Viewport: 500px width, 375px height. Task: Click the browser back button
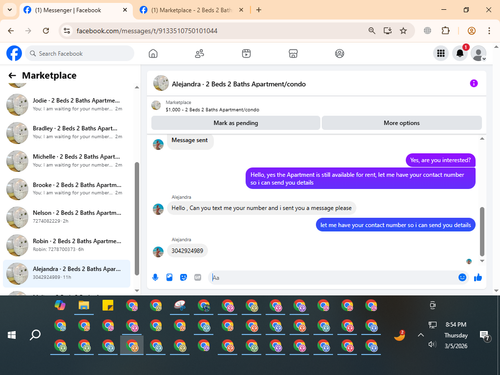pyautogui.click(x=11, y=31)
